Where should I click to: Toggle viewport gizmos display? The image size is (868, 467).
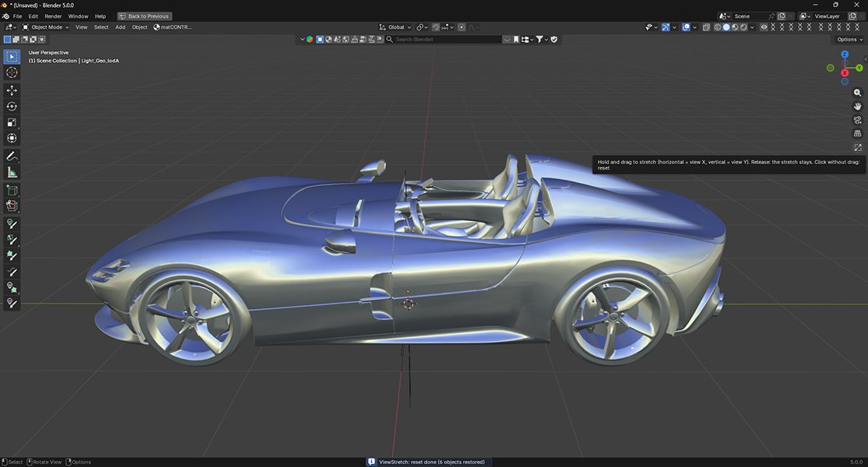666,27
